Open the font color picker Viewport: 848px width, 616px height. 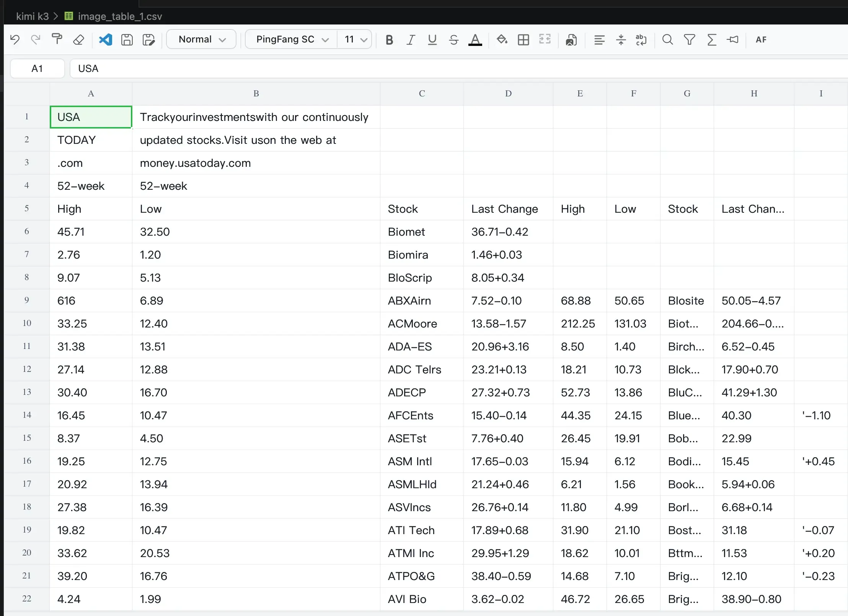[475, 40]
